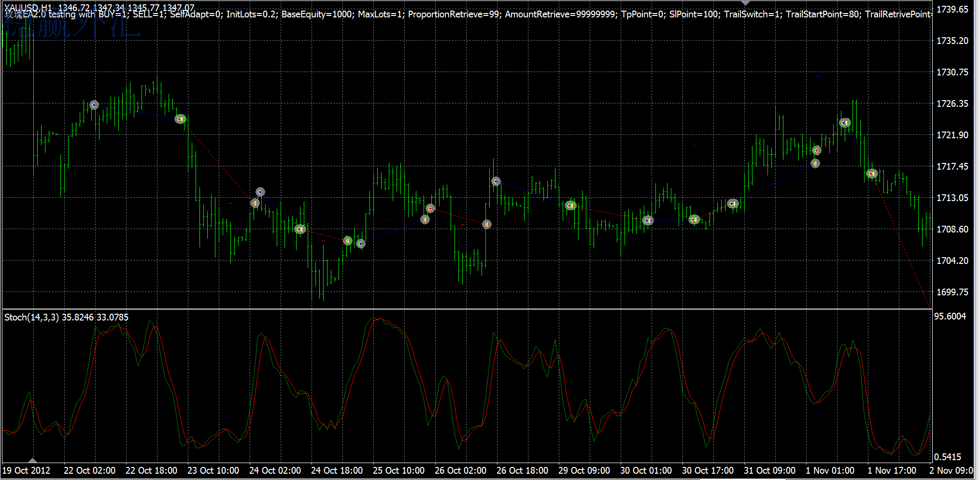Screen dimensions: 980x480
Task: Click the 1726.35 price label
Action: [x=952, y=103]
